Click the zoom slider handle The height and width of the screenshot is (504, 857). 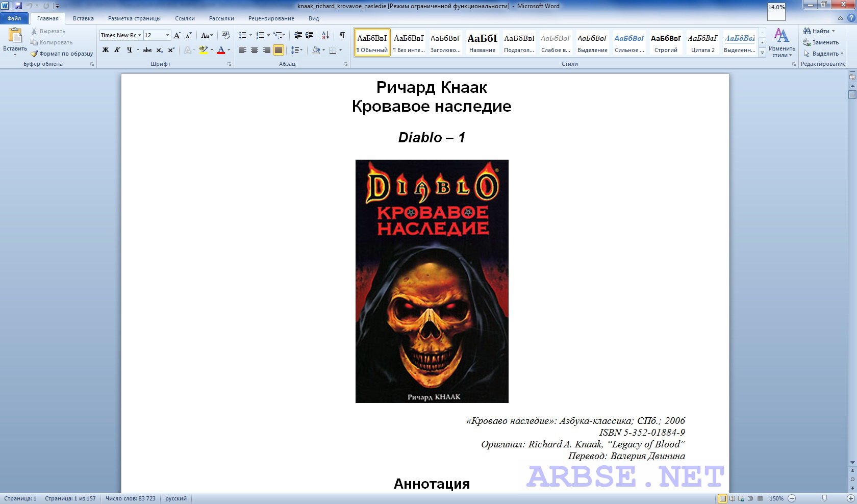point(824,498)
